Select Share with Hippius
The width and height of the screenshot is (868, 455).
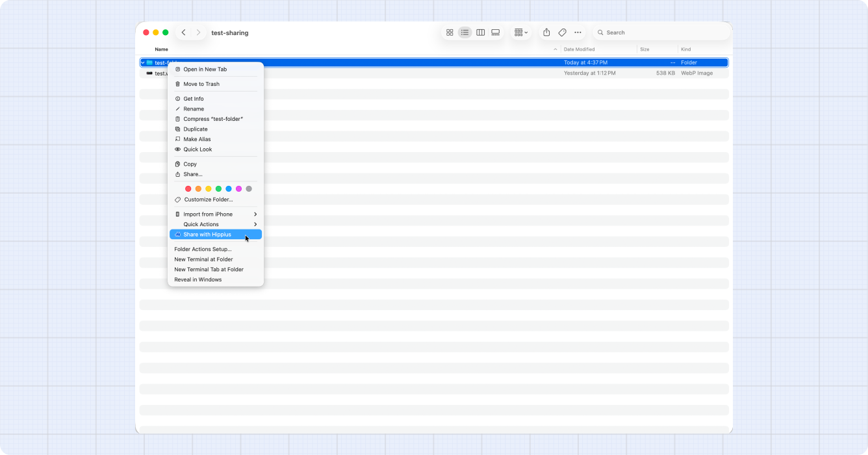[x=216, y=235]
